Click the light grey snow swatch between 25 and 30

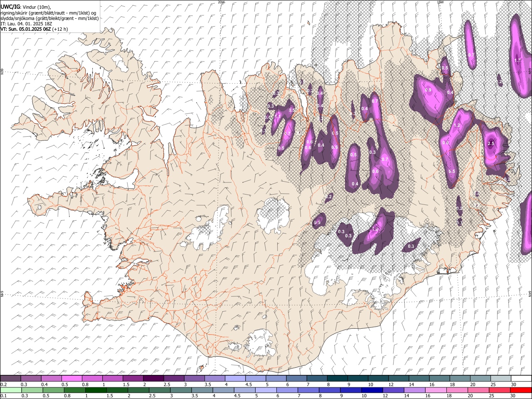pos(500,379)
